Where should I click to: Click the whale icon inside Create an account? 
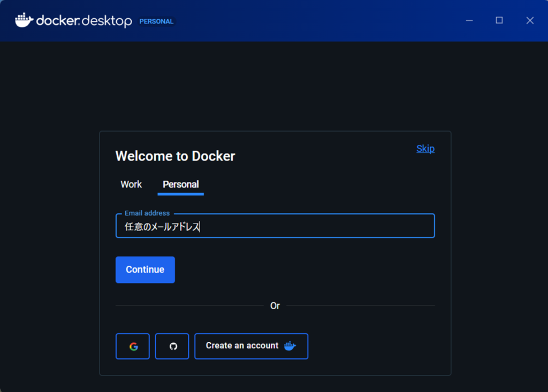pyautogui.click(x=290, y=346)
